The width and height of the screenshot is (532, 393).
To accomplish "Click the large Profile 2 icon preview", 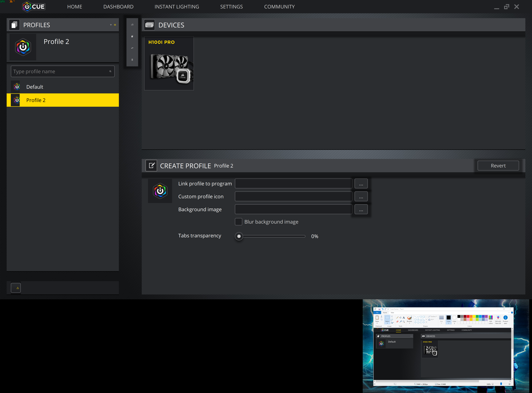I will pyautogui.click(x=23, y=47).
